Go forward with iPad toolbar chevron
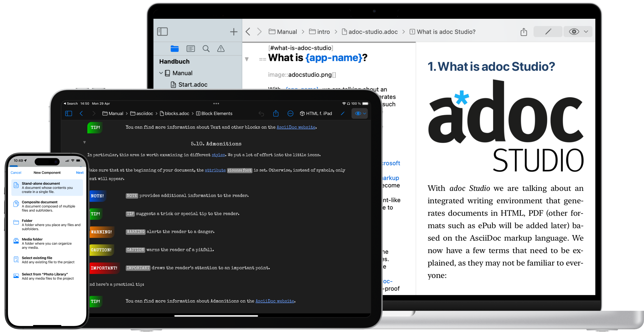Screen dimensions: 644x334 pyautogui.click(x=94, y=114)
